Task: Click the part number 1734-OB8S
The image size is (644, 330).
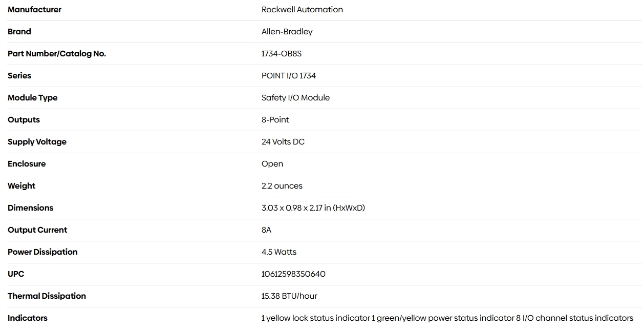Action: (x=282, y=53)
